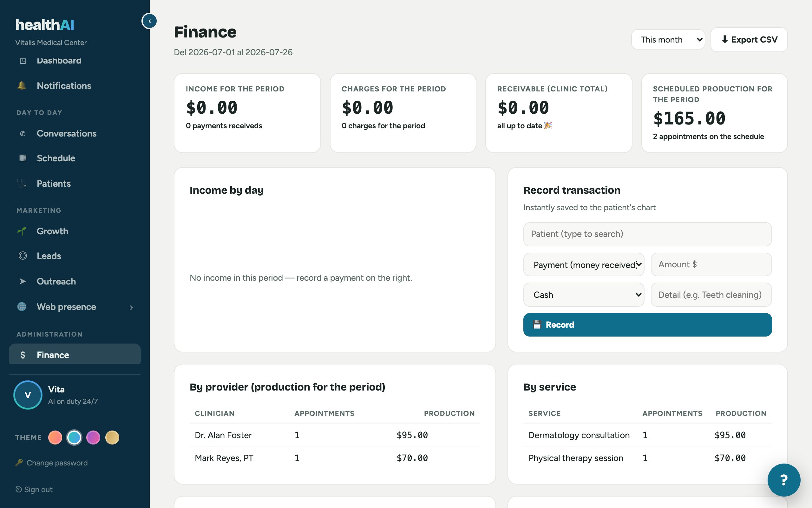Image resolution: width=812 pixels, height=508 pixels.
Task: Open Outreach section
Action: pyautogui.click(x=75, y=281)
